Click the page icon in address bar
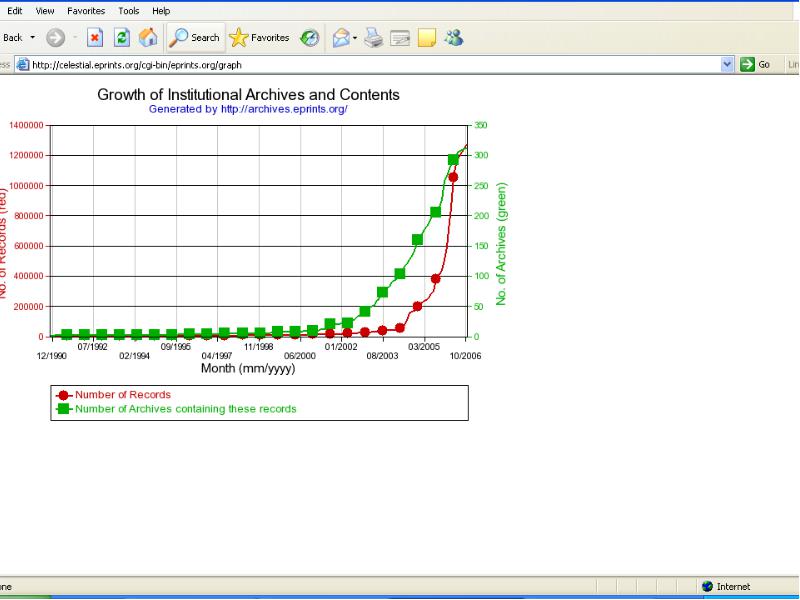 point(22,65)
